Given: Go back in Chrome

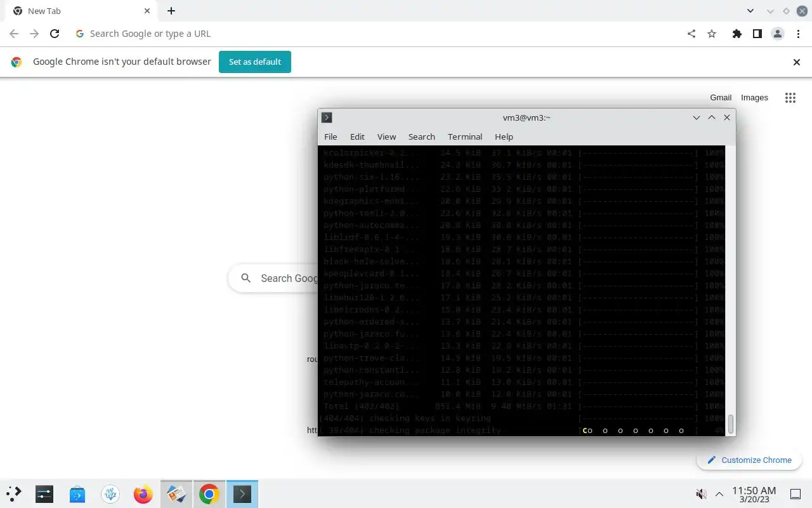Looking at the screenshot, I should (14, 34).
